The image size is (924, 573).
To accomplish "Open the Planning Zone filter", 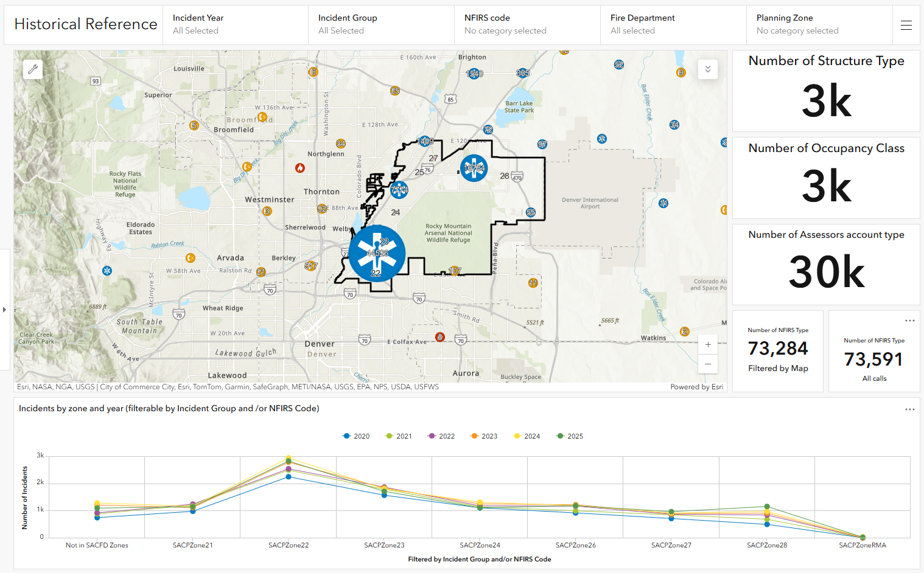I will (x=819, y=25).
